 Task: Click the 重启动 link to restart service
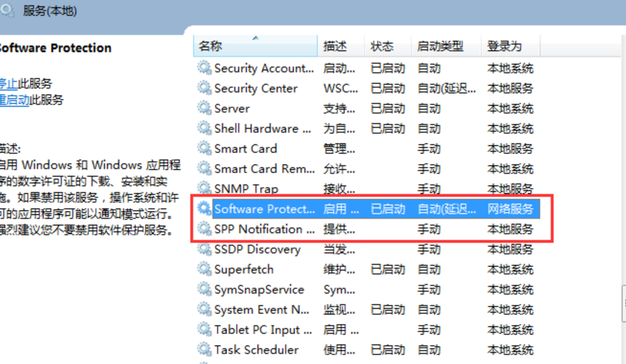pyautogui.click(x=14, y=100)
